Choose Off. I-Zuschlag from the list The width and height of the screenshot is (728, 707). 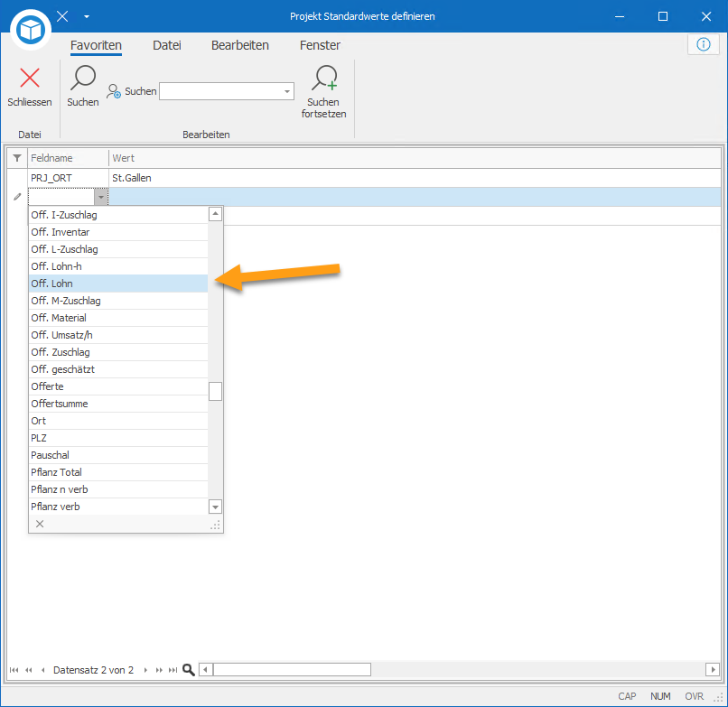118,215
